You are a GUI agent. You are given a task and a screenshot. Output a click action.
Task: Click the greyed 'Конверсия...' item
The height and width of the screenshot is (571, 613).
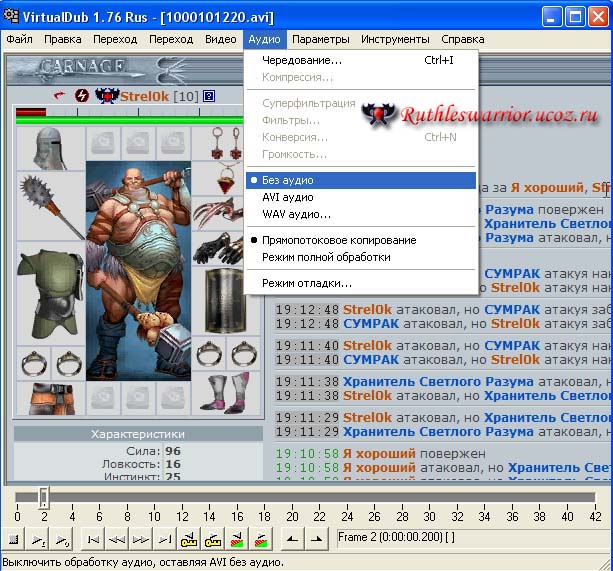(361, 138)
